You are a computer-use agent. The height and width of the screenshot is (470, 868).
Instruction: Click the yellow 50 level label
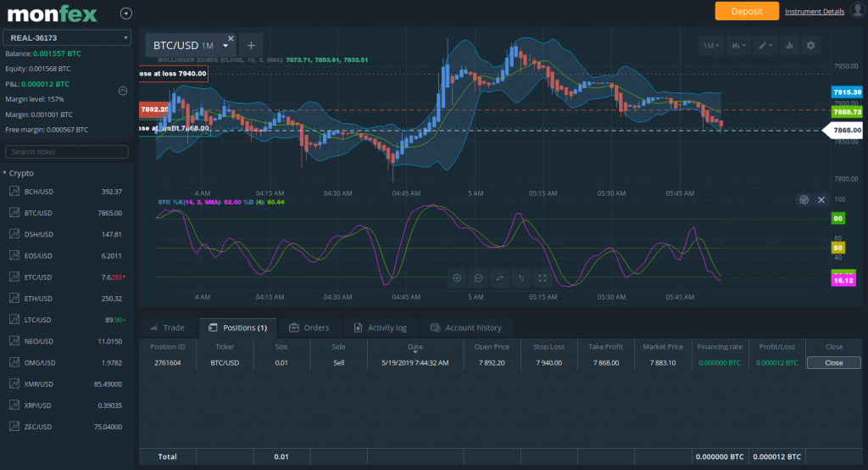click(838, 248)
